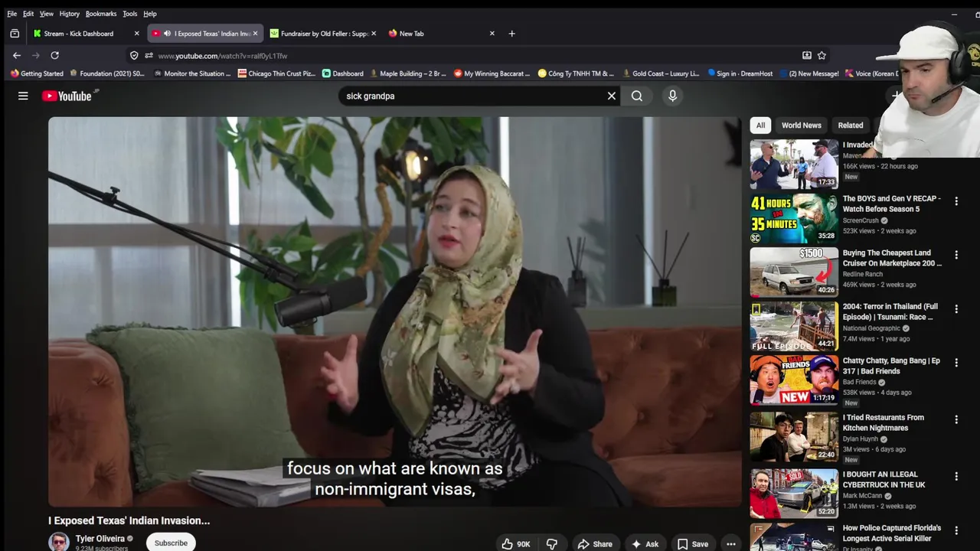Open options for 2004: Terror in Thailand
This screenshot has height=551, width=980.
click(x=956, y=309)
